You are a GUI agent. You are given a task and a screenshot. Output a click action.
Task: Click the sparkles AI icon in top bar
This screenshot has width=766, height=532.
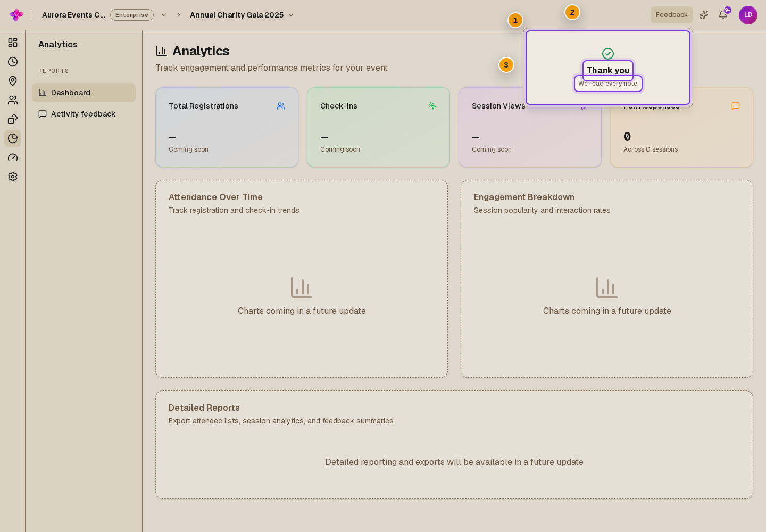[704, 15]
